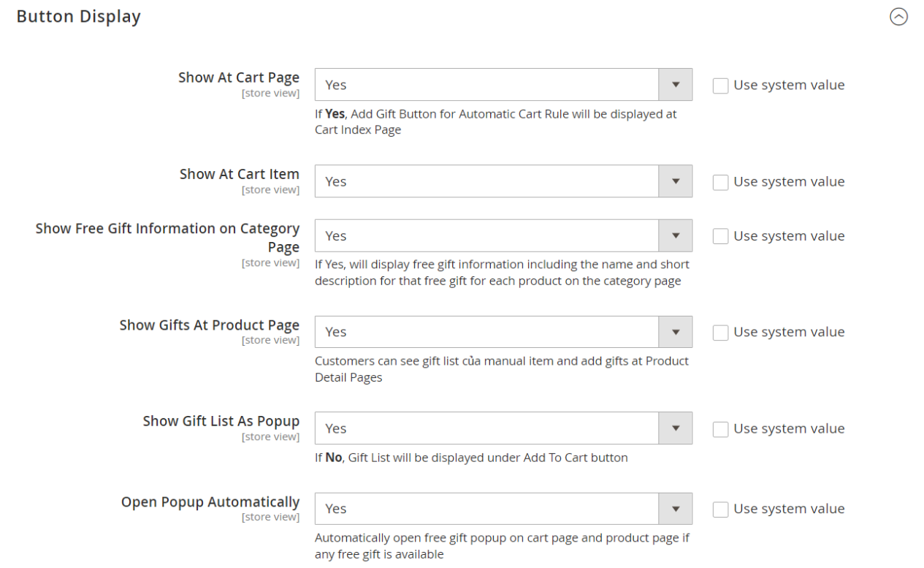Click the Button Display section heading
The height and width of the screenshot is (568, 924).
click(x=79, y=16)
